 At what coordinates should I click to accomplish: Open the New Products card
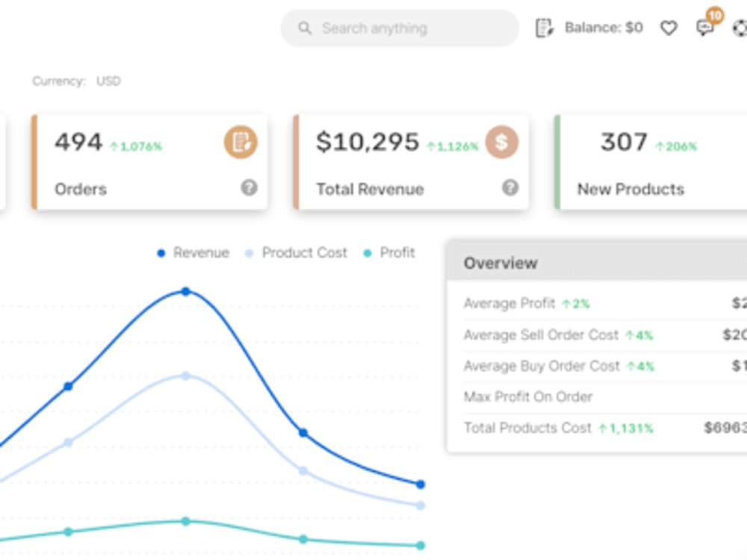pos(651,162)
